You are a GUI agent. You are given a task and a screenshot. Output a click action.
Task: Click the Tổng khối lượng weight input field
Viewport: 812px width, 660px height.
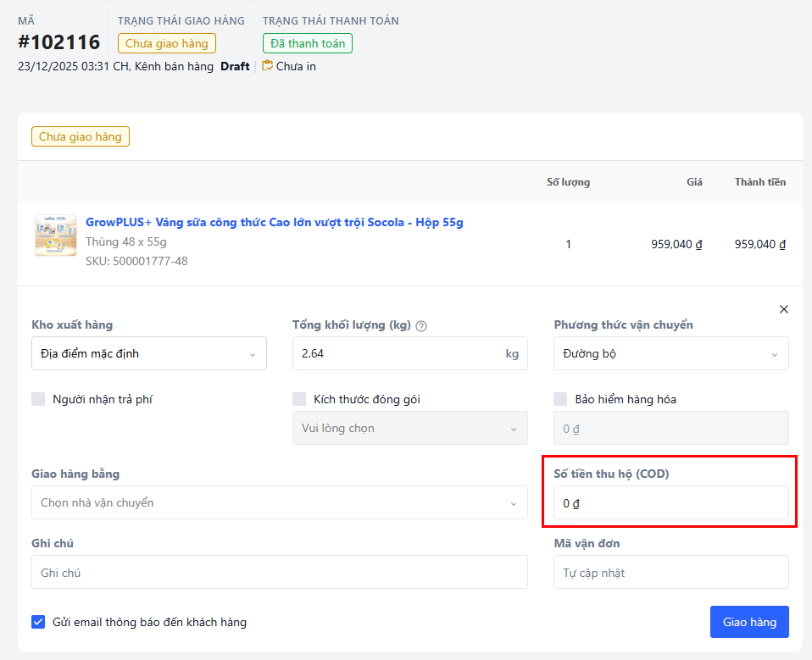point(394,353)
